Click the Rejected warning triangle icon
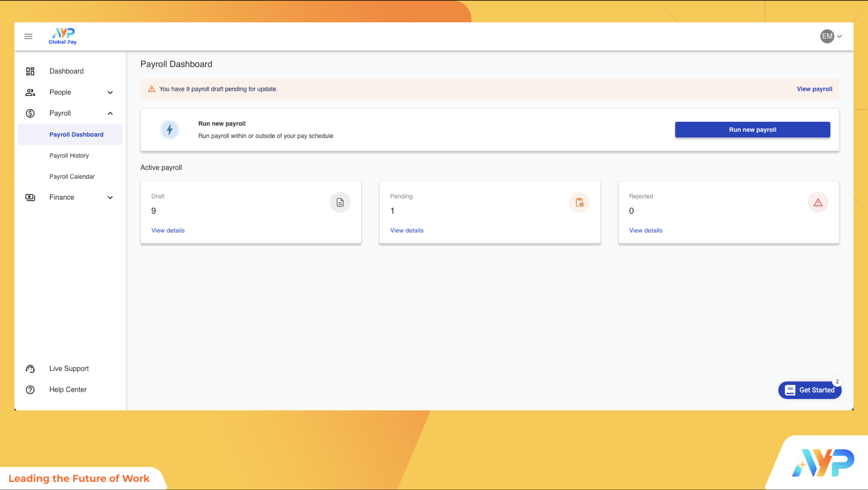The height and width of the screenshot is (490, 868). click(x=818, y=202)
